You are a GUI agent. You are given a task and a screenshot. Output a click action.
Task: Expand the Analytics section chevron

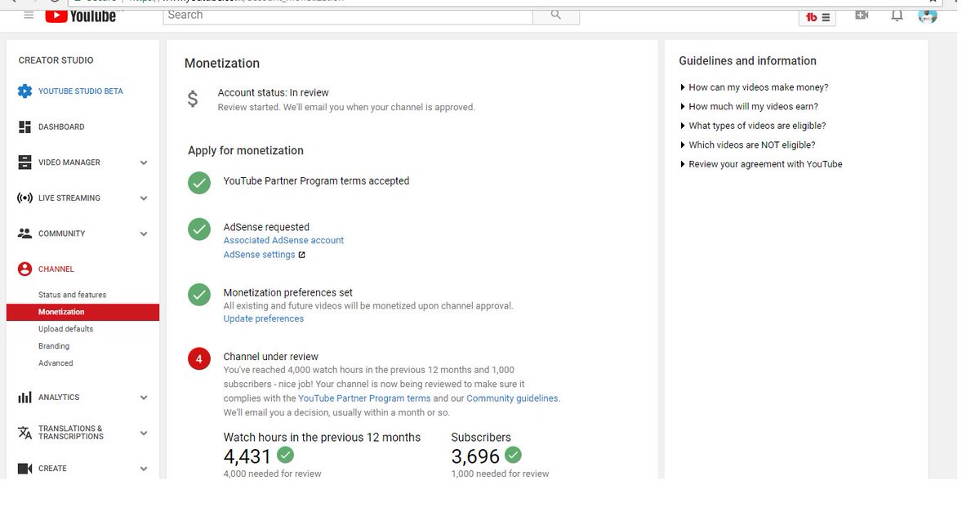click(144, 398)
